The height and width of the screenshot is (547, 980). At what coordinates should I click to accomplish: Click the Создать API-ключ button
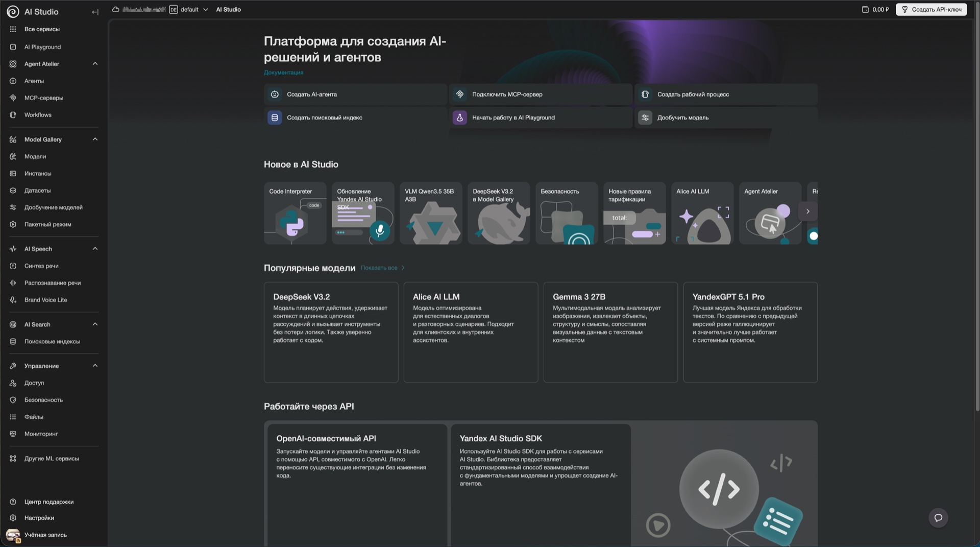tap(931, 10)
